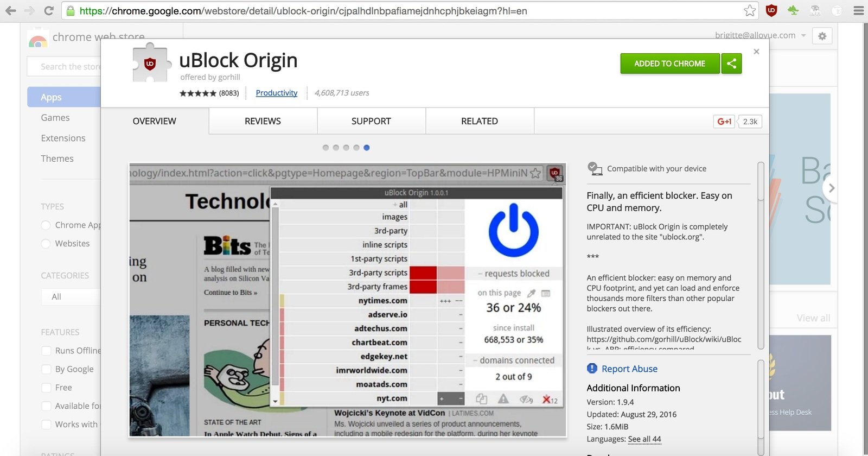Click the (8083) review count
The image size is (868, 456).
point(229,93)
